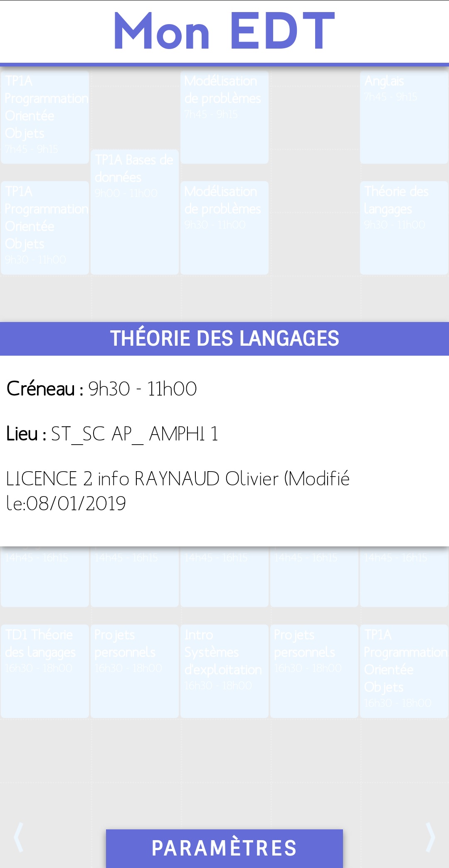Tap the THÉORIE DES LANGAGES popup header
Image resolution: width=449 pixels, height=868 pixels.
(x=224, y=339)
